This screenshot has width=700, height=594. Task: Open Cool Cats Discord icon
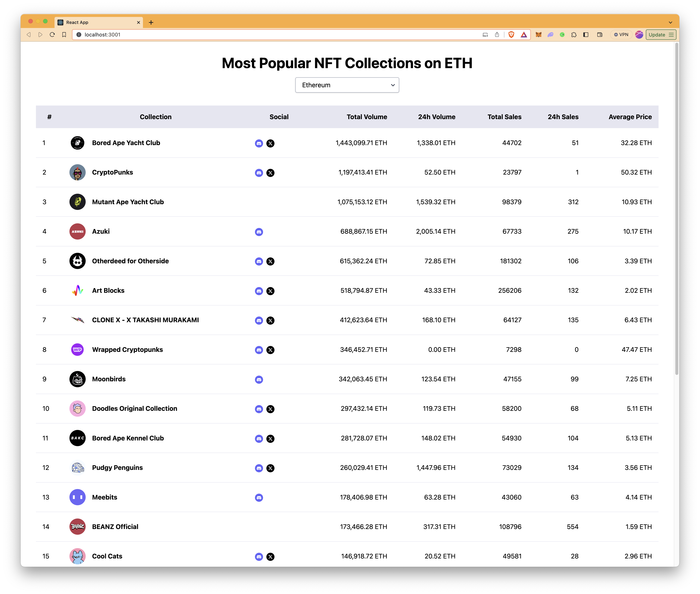[x=259, y=557]
